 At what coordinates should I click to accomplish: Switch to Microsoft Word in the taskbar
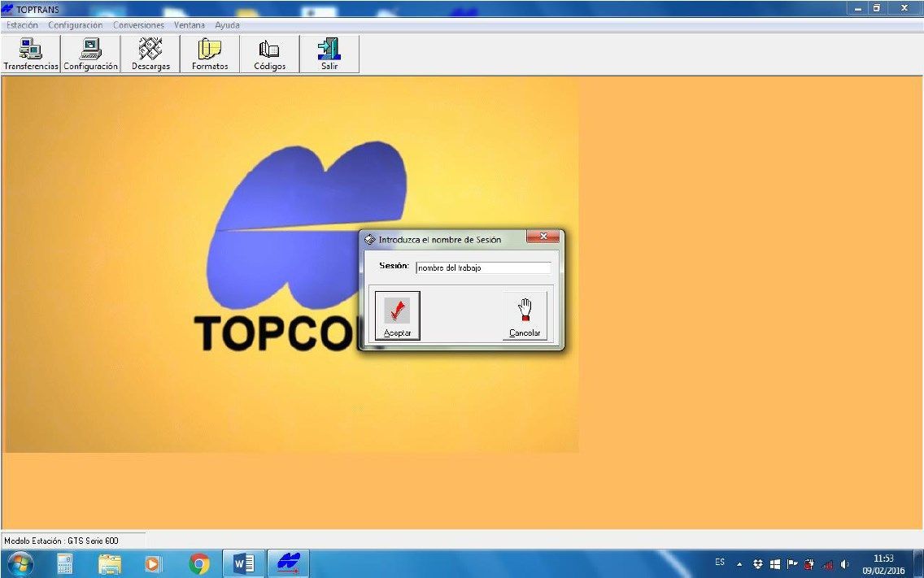coord(244,564)
